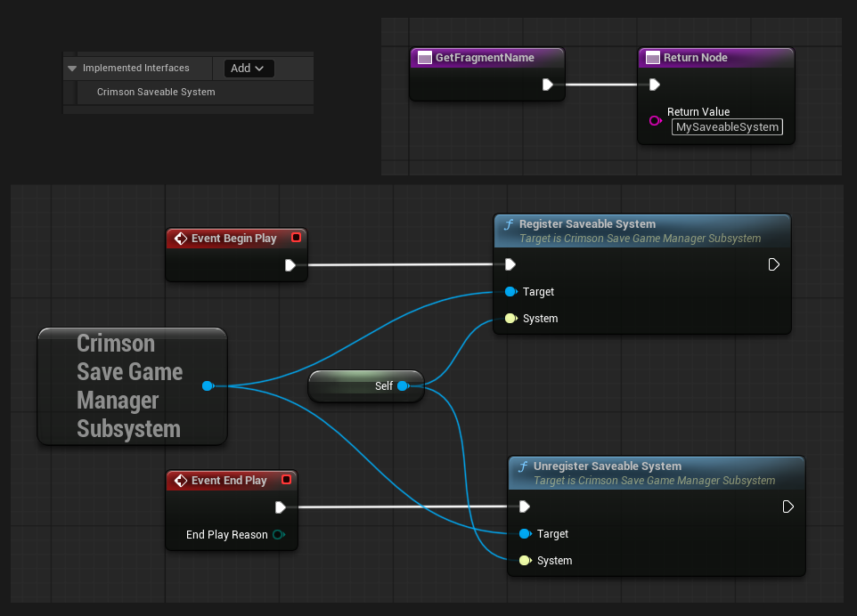The height and width of the screenshot is (616, 857).
Task: Click Unregister Saveable System output exec pin
Action: pos(788,507)
